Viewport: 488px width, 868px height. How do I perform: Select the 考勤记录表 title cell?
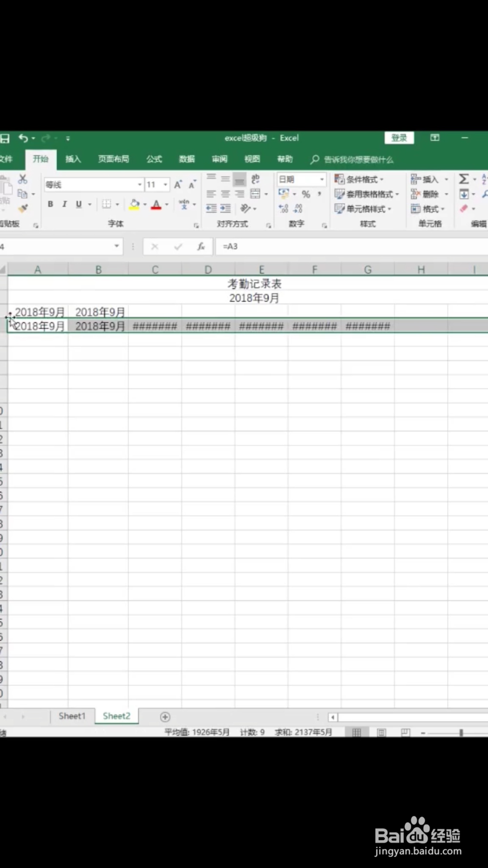click(x=254, y=284)
